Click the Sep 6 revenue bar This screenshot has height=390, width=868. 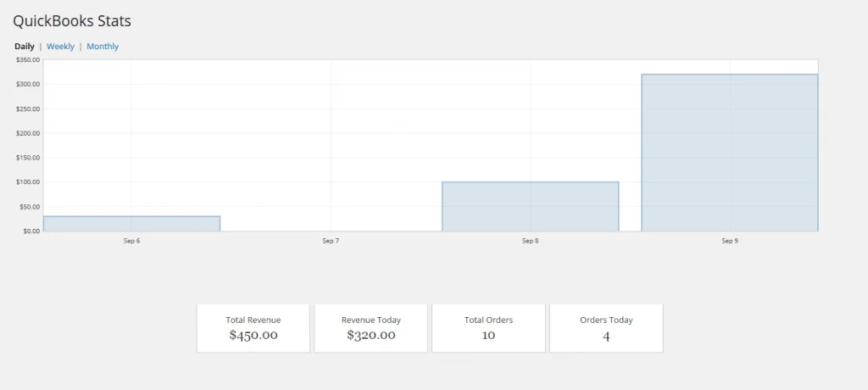pyautogui.click(x=131, y=224)
